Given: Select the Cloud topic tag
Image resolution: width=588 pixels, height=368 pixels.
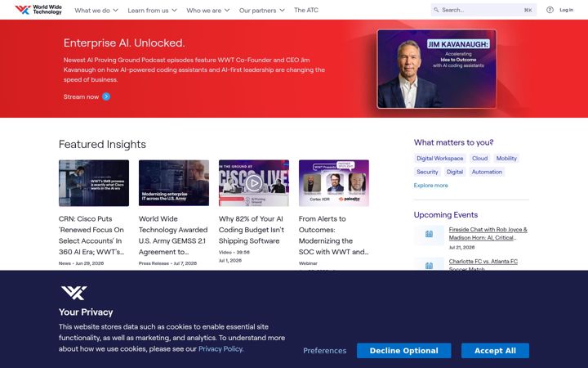Looking at the screenshot, I should click(479, 159).
